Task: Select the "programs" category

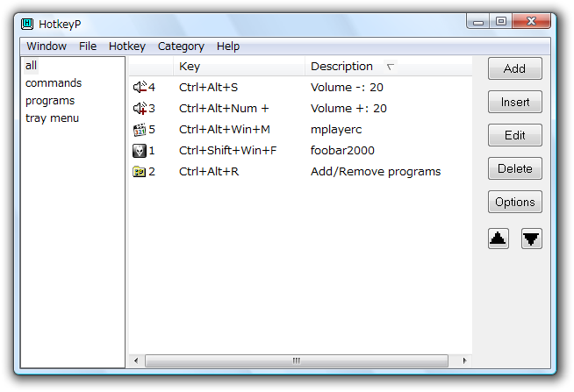Action: point(50,101)
